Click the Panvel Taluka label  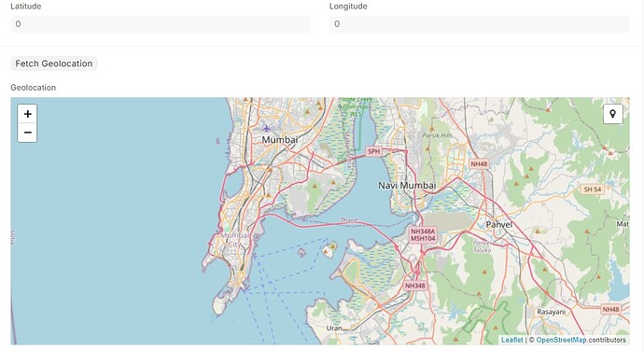tap(483, 246)
